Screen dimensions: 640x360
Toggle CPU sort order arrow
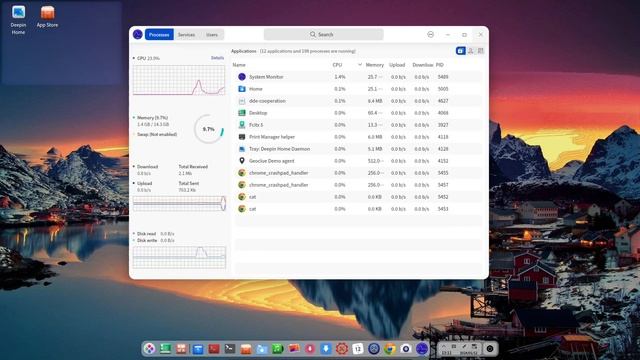click(x=360, y=65)
